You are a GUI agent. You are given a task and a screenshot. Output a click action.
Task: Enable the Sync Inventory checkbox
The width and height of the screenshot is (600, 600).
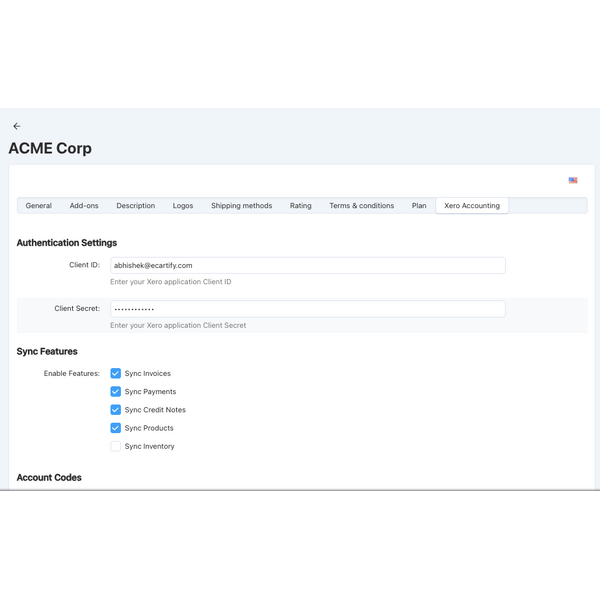coord(116,446)
